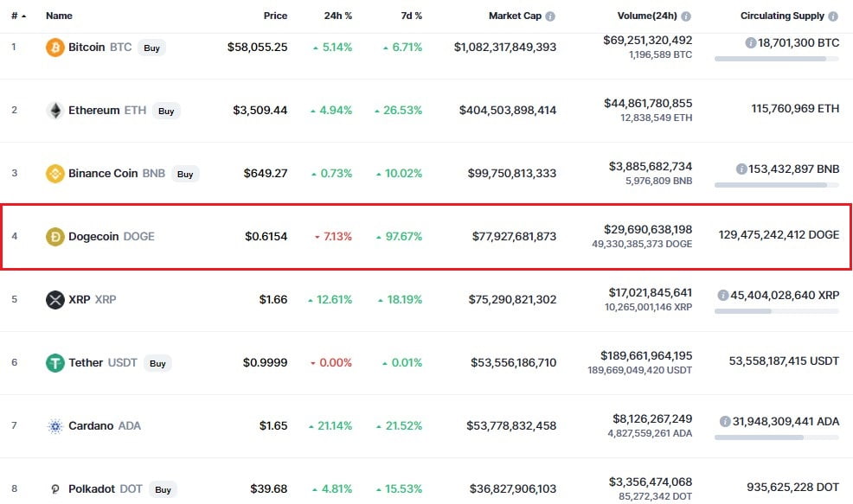Click the Dogecoin logo icon
Viewport: 853px width, 504px height.
[55, 237]
